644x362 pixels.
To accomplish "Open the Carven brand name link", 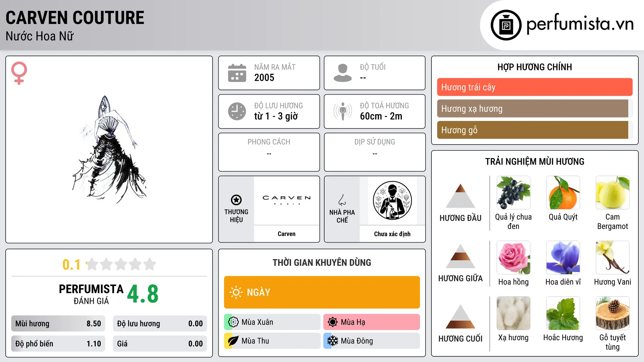I will coord(286,234).
